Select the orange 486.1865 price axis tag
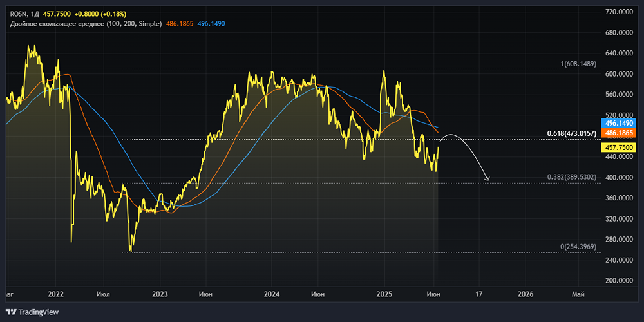Screen dimensions: 644x322 click(618, 132)
